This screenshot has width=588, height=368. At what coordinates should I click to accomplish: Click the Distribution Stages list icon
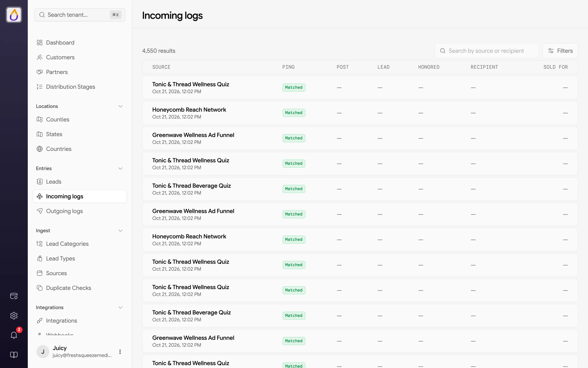40,87
